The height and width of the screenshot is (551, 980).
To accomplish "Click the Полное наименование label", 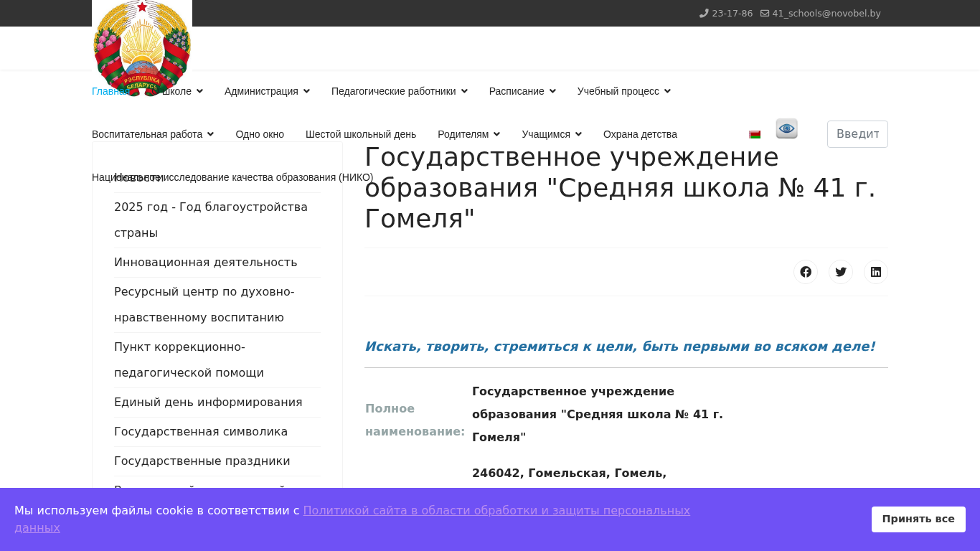I will coord(415,420).
